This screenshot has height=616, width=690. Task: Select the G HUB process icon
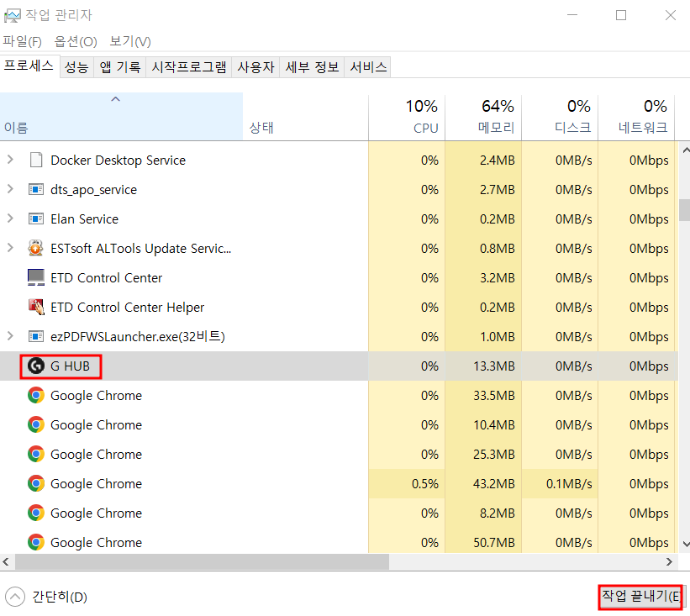point(35,366)
